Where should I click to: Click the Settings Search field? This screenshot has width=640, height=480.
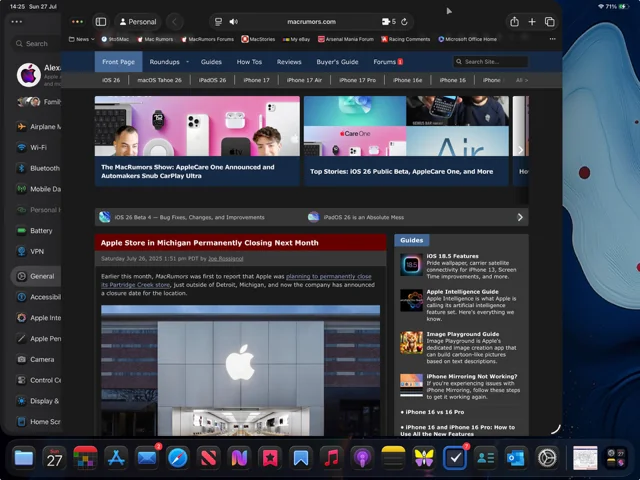(x=36, y=43)
